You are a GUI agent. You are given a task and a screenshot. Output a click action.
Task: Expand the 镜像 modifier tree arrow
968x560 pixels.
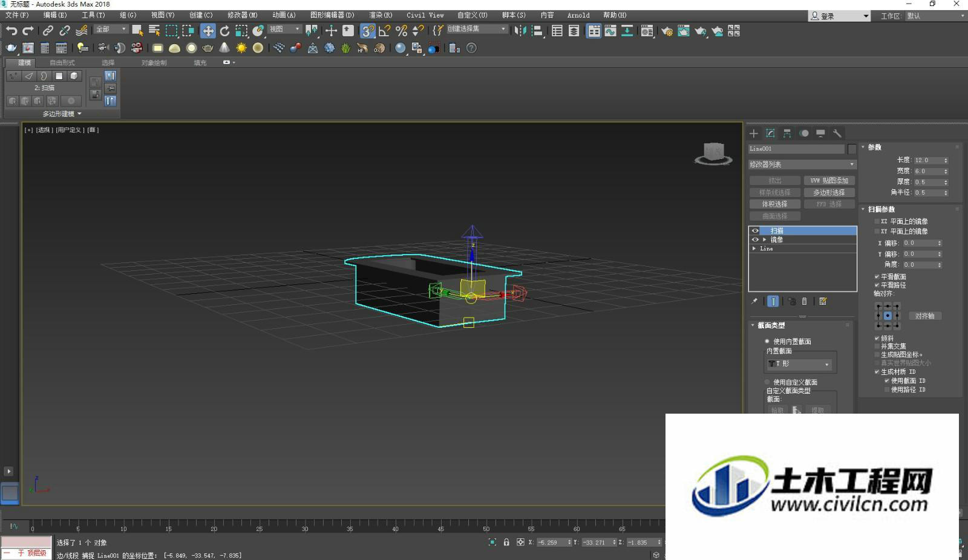point(764,239)
